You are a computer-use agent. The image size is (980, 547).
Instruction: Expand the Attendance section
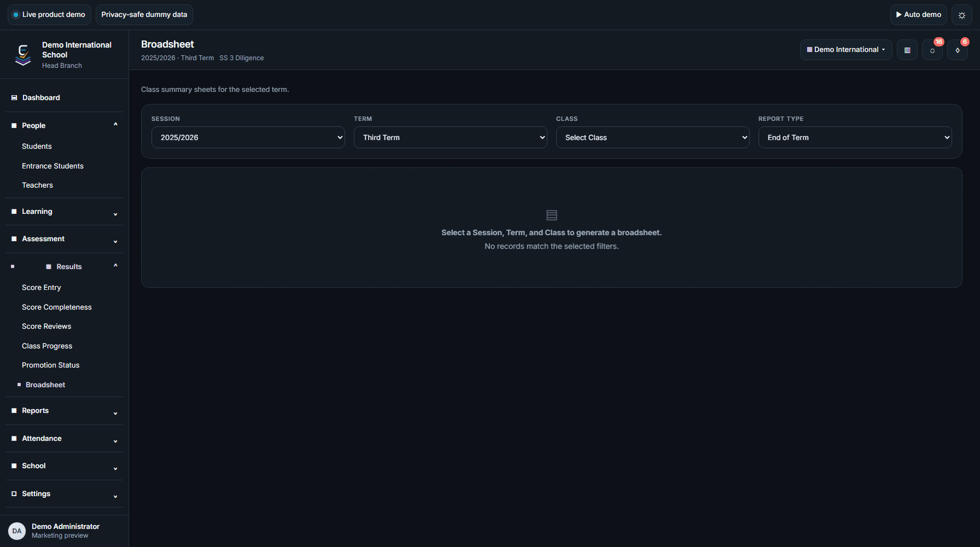pyautogui.click(x=64, y=439)
